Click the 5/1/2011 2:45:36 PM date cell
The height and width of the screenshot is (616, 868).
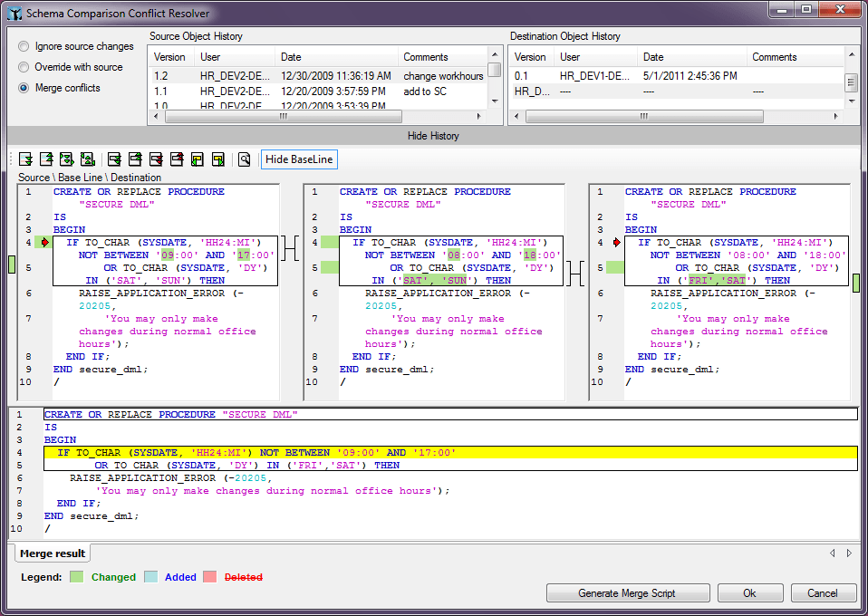690,76
